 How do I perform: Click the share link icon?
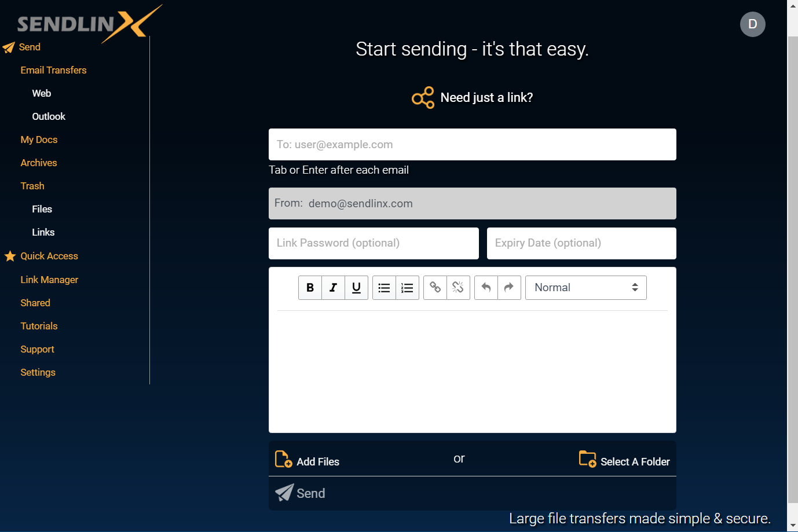tap(423, 97)
